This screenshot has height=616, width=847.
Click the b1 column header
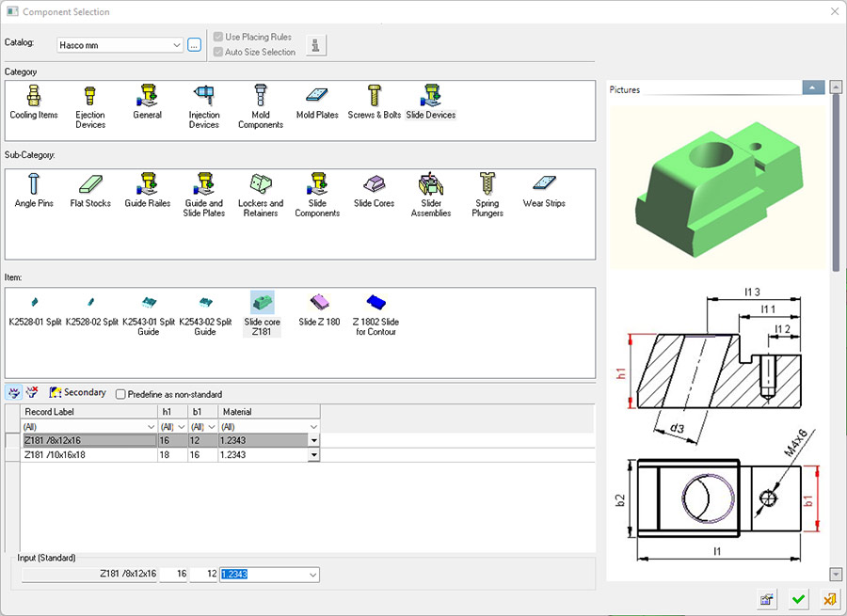203,411
